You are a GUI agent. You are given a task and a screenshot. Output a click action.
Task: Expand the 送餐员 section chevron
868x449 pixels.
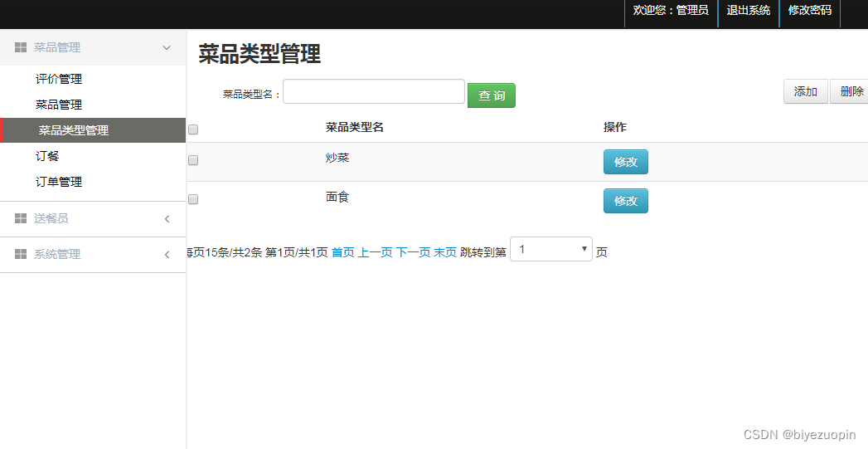pos(167,219)
